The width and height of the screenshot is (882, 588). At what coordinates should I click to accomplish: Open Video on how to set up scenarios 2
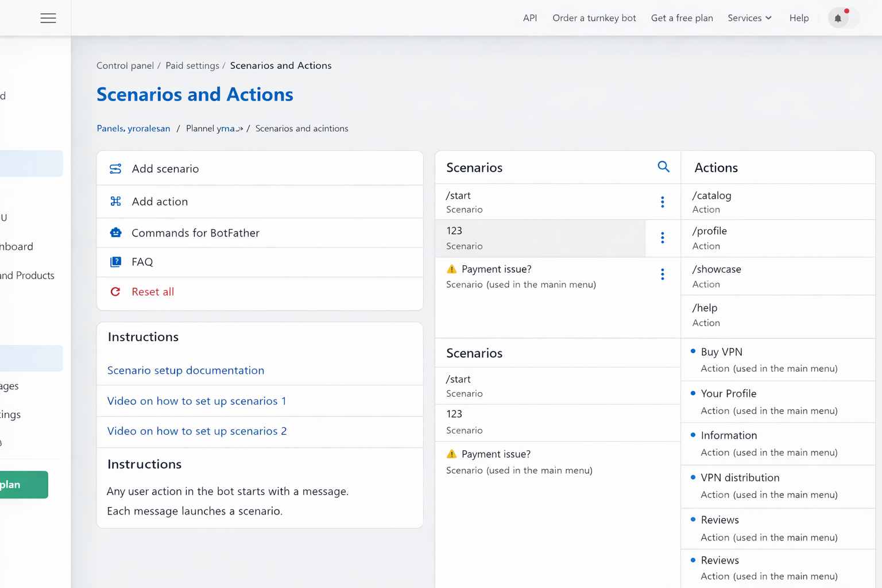pyautogui.click(x=197, y=431)
